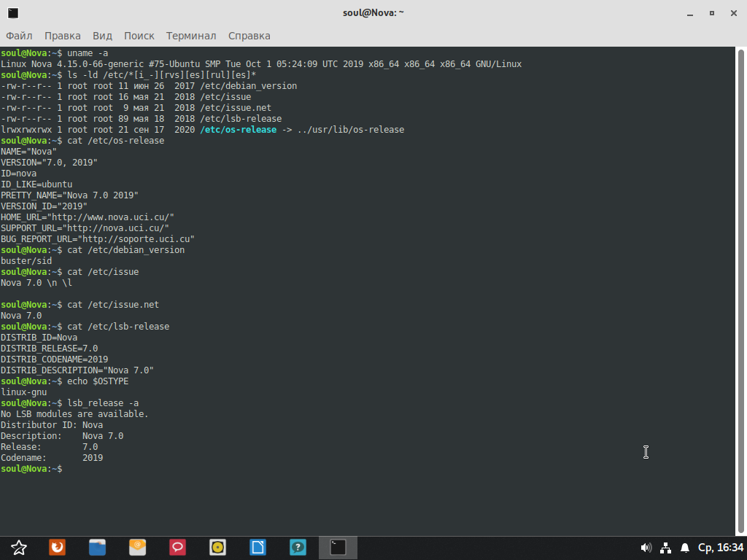The height and width of the screenshot is (560, 747).
Task: Click the window title soul@Nova: ~
Action: tap(373, 13)
